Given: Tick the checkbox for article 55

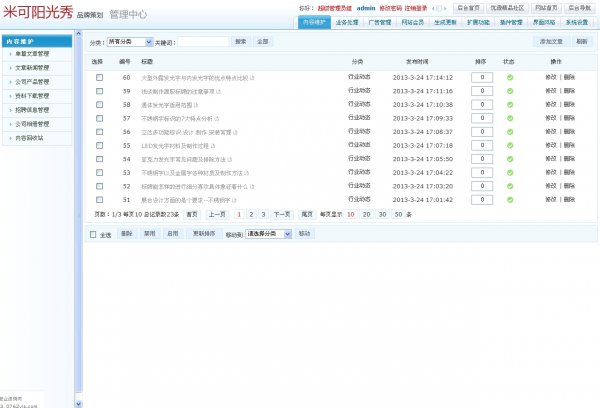Looking at the screenshot, I should pyautogui.click(x=99, y=145).
